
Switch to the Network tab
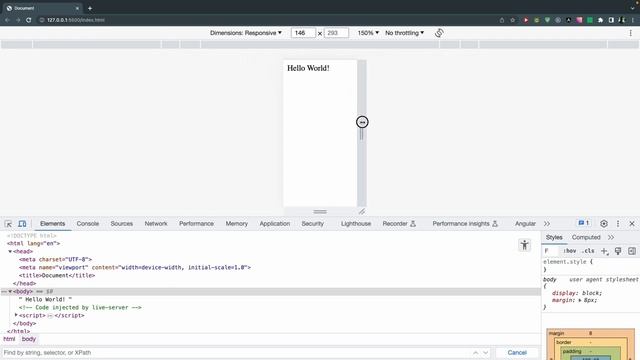(x=156, y=224)
